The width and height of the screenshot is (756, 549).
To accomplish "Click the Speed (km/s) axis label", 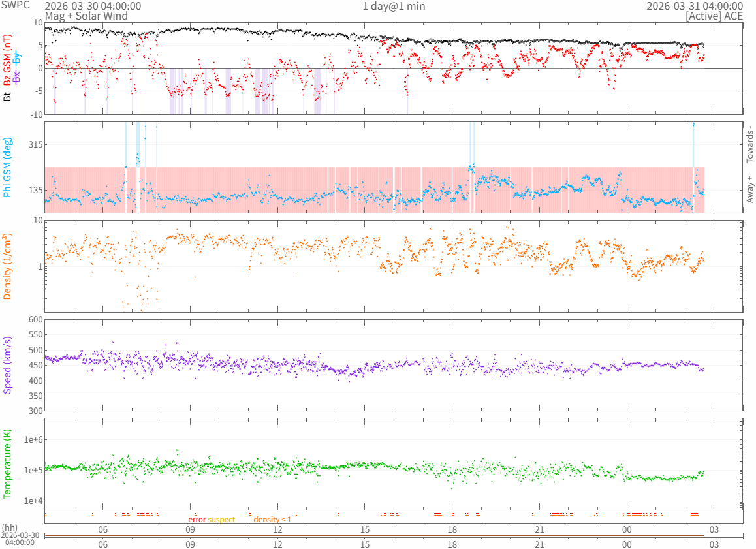I will pos(8,365).
